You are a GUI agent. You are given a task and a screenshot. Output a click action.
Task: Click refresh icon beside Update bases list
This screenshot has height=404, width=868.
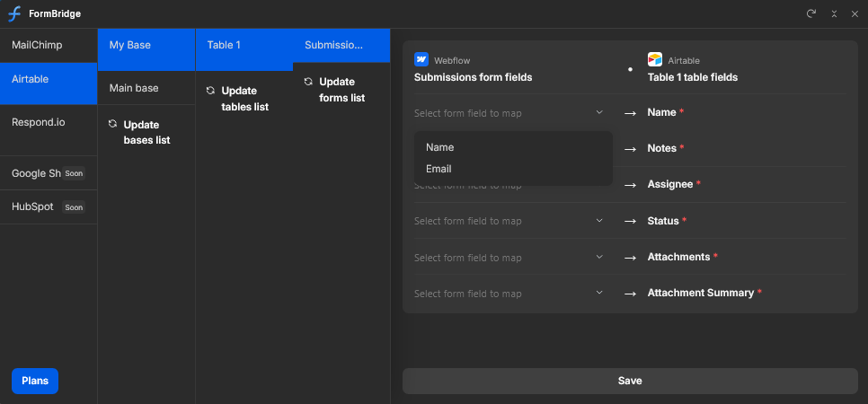[113, 124]
